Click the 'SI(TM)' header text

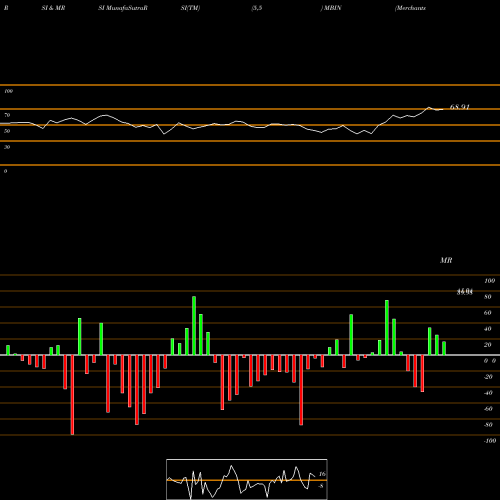[190, 8]
